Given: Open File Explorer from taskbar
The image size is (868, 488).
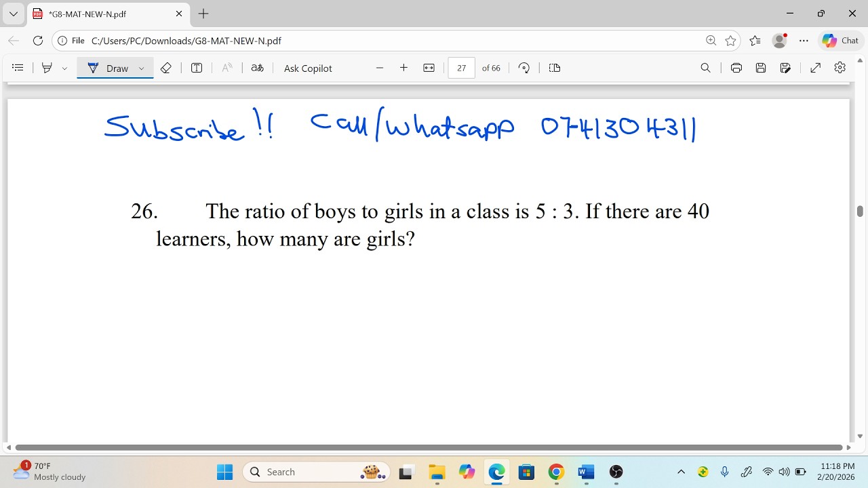Looking at the screenshot, I should click(437, 472).
